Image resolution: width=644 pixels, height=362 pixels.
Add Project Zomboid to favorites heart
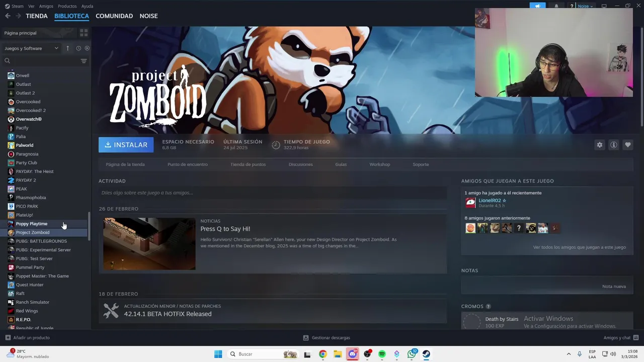point(627,145)
